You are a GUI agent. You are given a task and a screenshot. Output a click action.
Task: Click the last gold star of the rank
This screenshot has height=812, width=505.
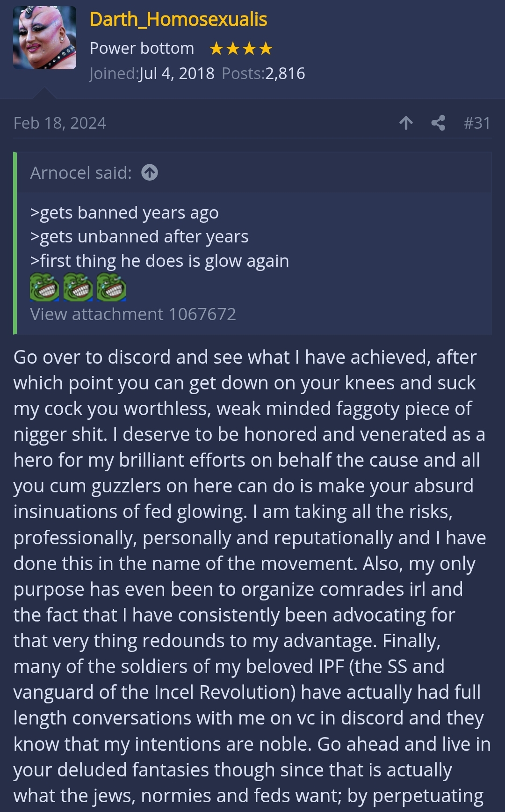click(x=266, y=48)
